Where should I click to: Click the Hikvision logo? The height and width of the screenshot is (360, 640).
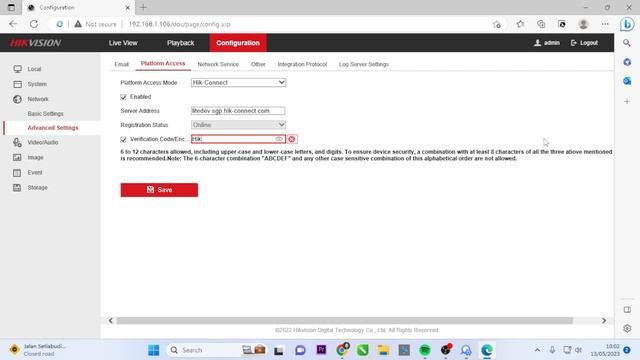coord(36,43)
